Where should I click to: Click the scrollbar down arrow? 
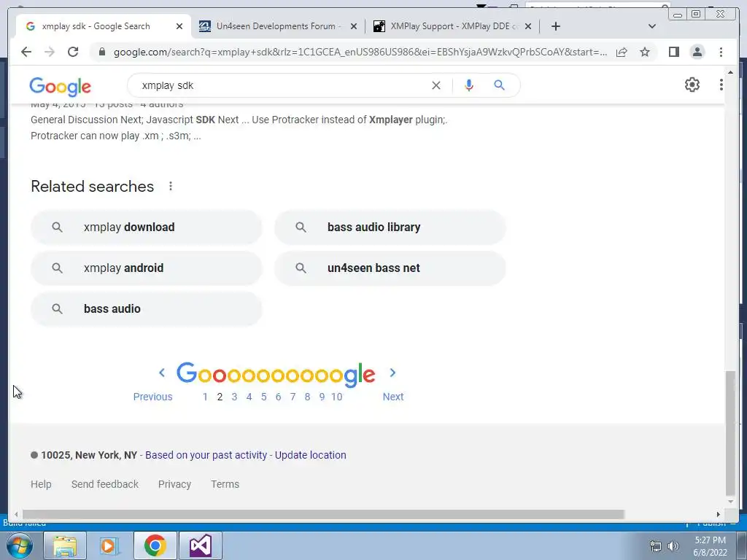point(730,502)
